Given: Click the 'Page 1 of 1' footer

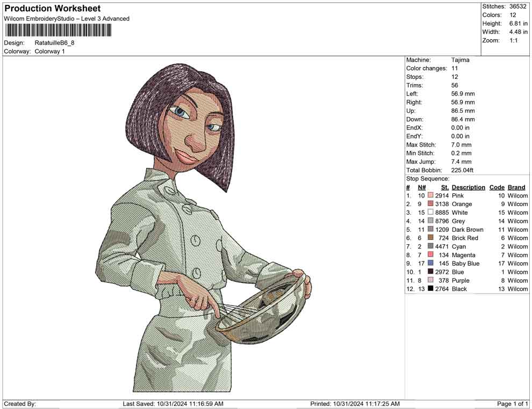Looking at the screenshot, I should (512, 403).
